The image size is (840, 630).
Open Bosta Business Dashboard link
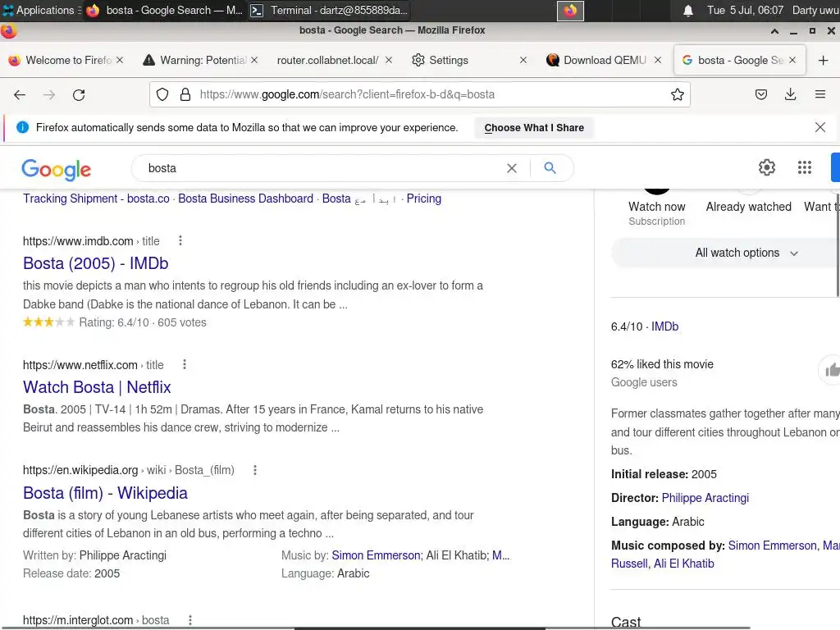(x=245, y=199)
